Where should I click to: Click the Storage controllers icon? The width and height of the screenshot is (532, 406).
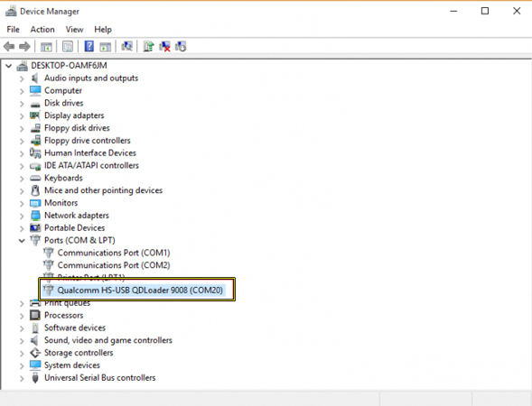pos(35,353)
